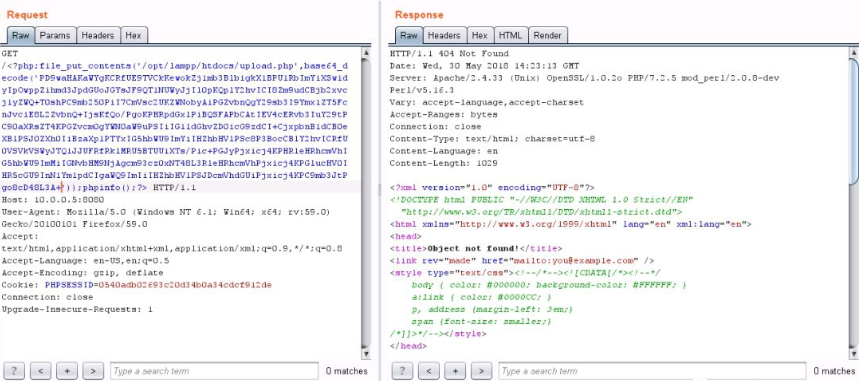This screenshot has width=859, height=381.
Task: Click the xml version declaration line
Action: [492, 187]
